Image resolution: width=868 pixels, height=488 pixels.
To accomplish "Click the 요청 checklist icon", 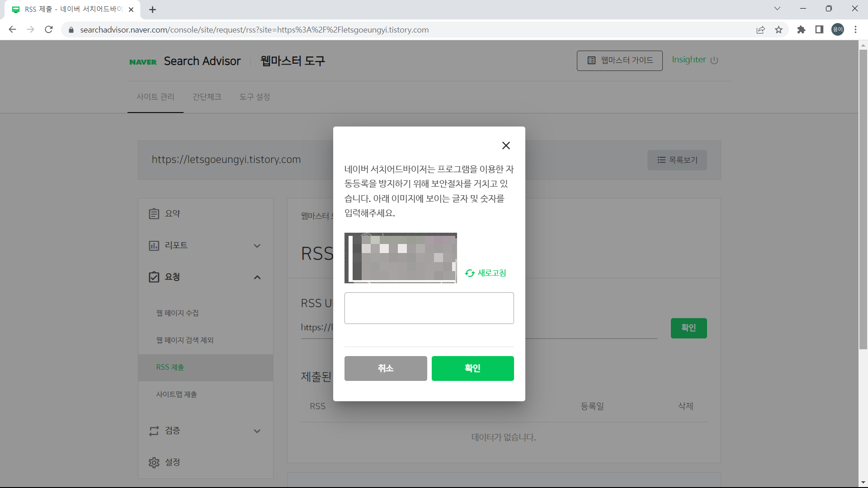I will pyautogui.click(x=154, y=277).
